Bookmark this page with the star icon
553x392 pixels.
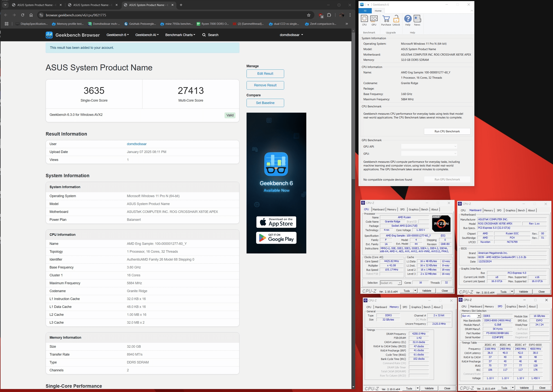(309, 15)
